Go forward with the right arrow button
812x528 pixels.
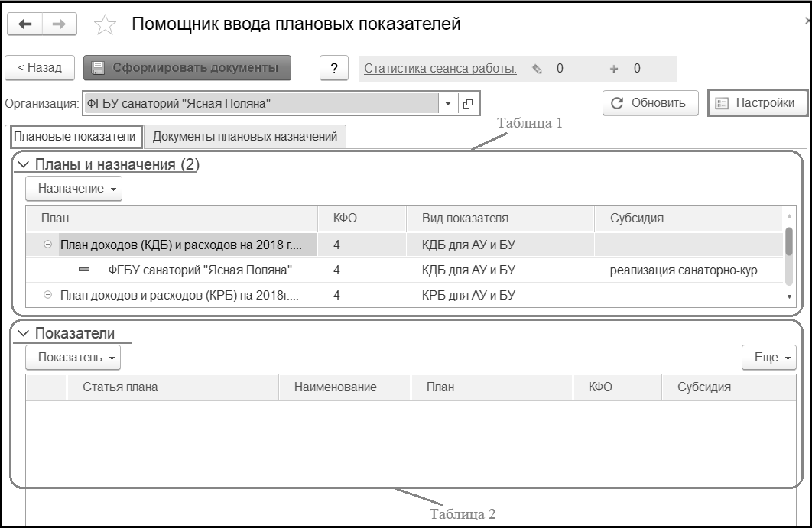point(60,24)
